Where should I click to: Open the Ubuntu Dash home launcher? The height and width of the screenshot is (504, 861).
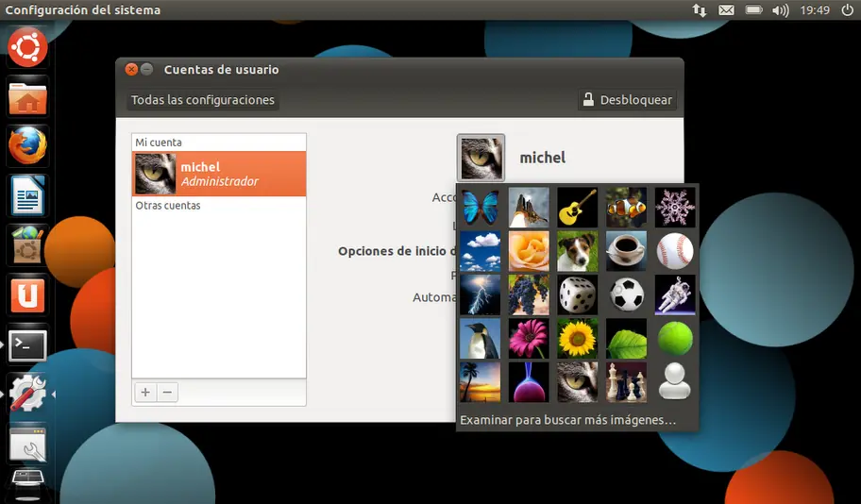(27, 48)
